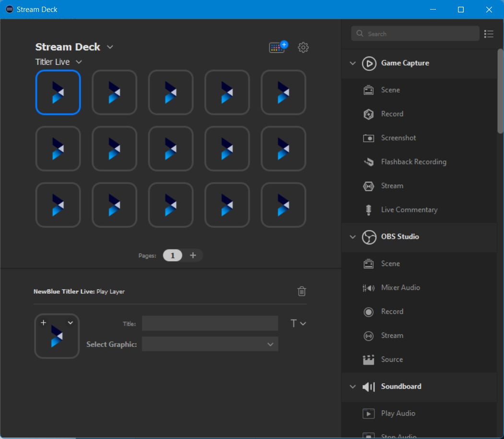Select Scene icon under Game Capture

pos(368,90)
